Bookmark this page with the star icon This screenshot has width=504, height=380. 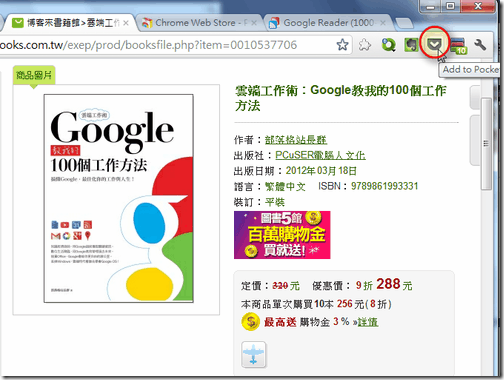coord(342,44)
